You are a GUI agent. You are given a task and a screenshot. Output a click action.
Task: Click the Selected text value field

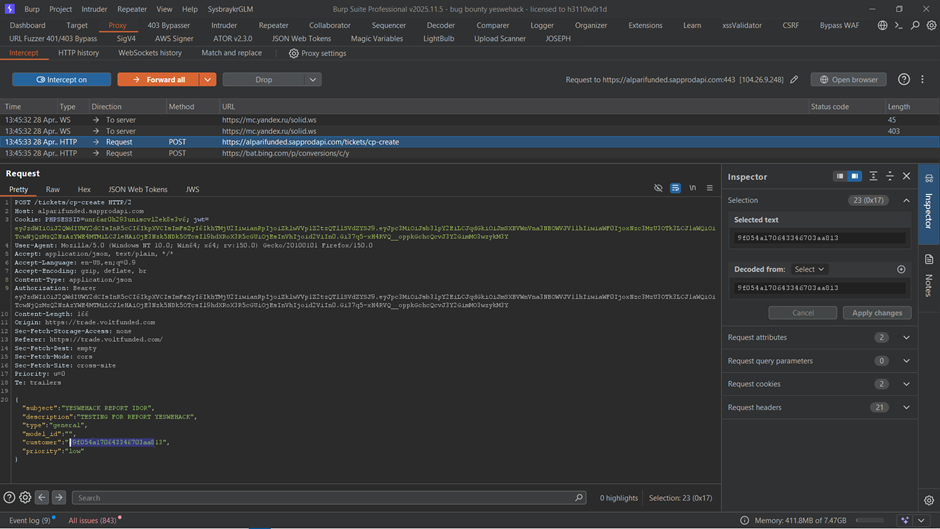coord(820,238)
